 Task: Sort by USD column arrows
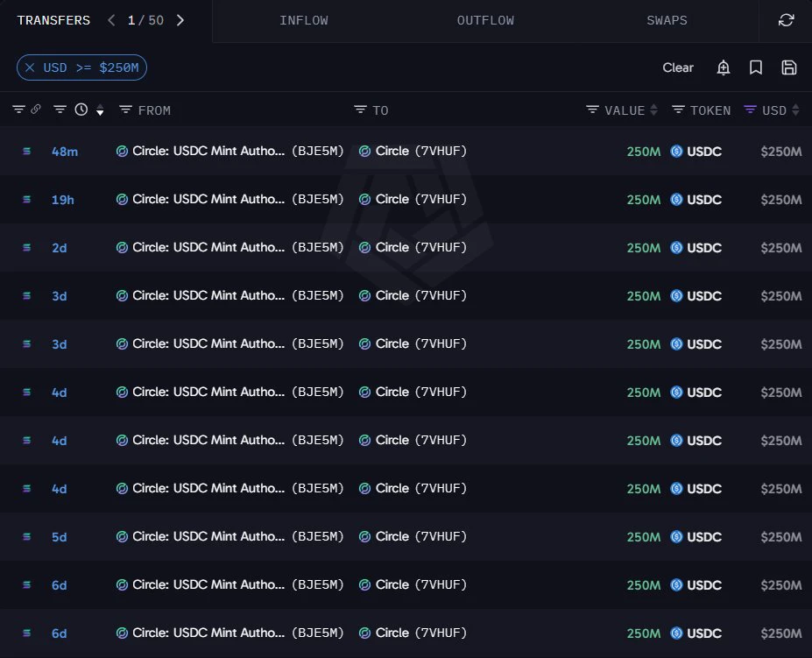(x=795, y=110)
